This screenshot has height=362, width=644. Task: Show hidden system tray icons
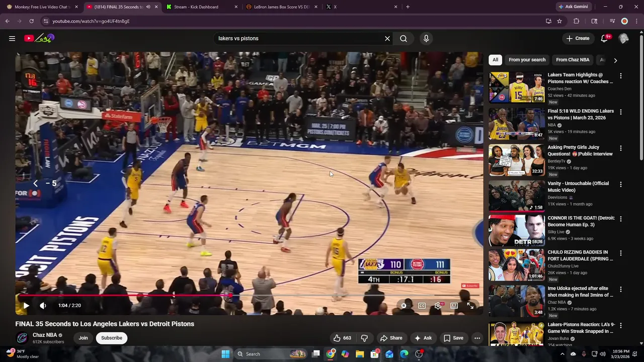point(562,354)
